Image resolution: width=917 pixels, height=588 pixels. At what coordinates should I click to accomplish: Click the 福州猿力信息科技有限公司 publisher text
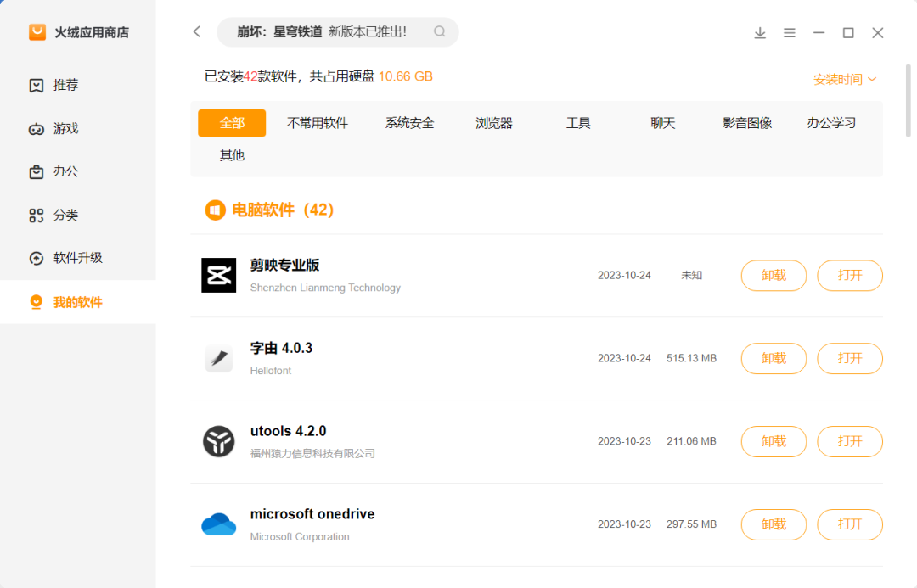[312, 454]
